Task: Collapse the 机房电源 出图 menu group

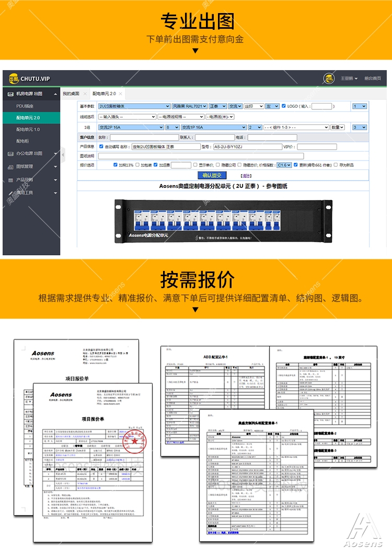Action: click(55, 94)
